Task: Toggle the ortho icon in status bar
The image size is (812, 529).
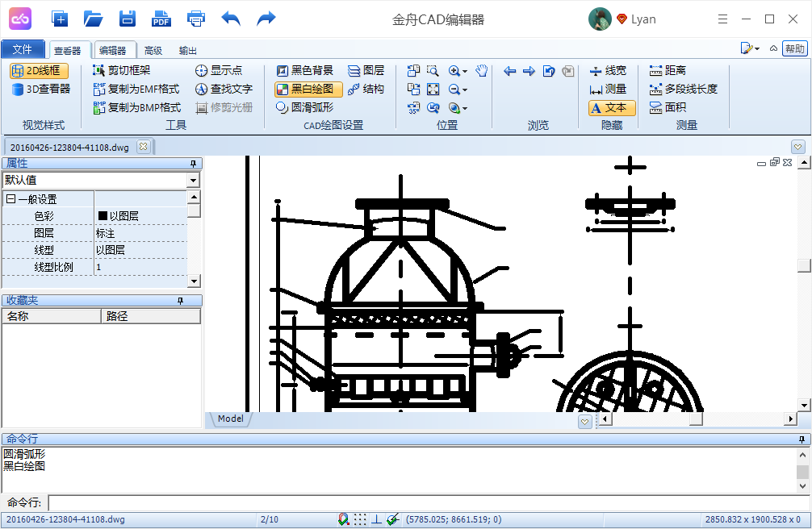Action: (x=376, y=519)
